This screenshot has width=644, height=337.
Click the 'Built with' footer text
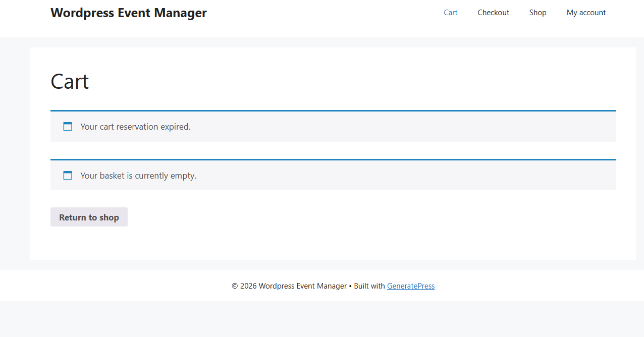coord(369,286)
